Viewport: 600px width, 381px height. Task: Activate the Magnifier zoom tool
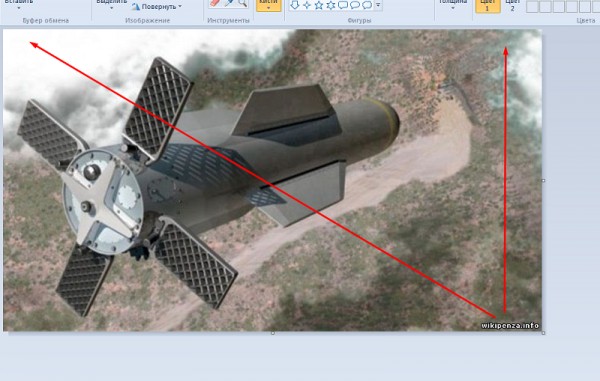click(x=242, y=3)
